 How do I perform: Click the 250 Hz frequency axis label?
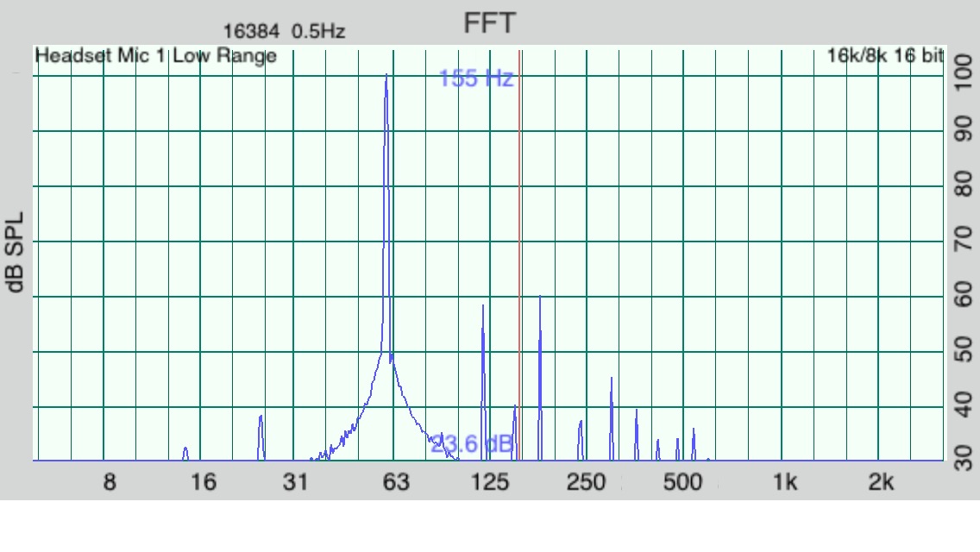[586, 482]
